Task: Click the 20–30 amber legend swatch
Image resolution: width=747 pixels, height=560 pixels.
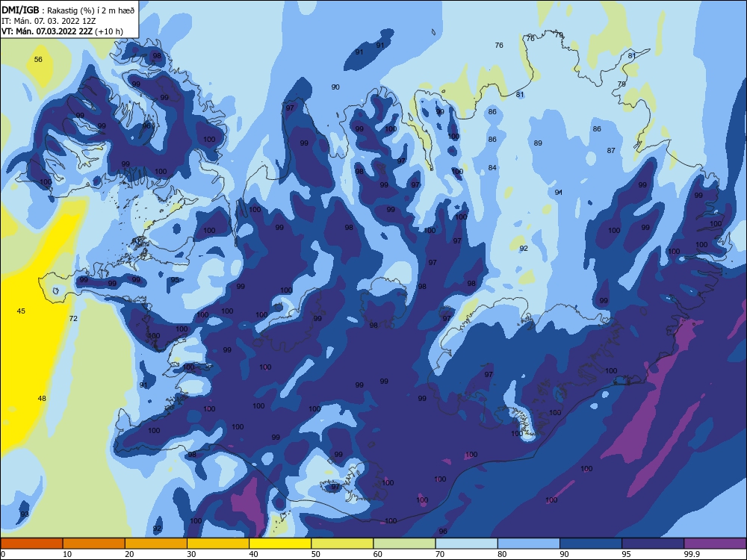Action: pyautogui.click(x=156, y=544)
